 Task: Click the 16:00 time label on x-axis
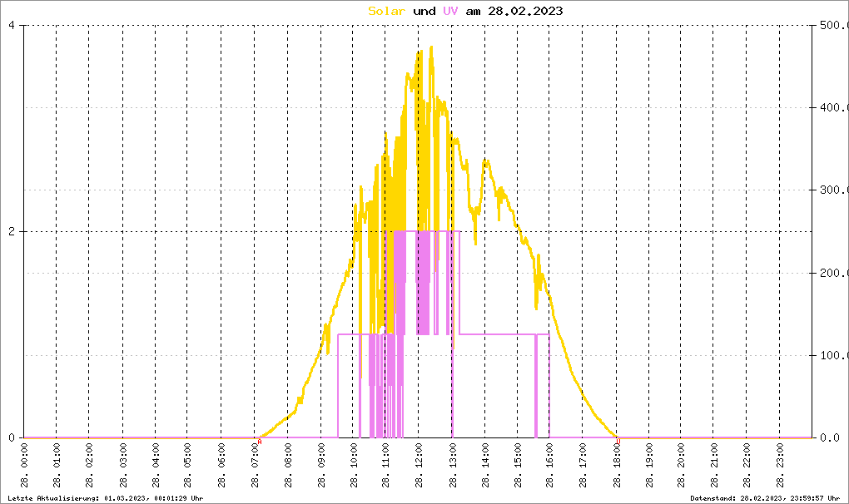click(x=550, y=466)
